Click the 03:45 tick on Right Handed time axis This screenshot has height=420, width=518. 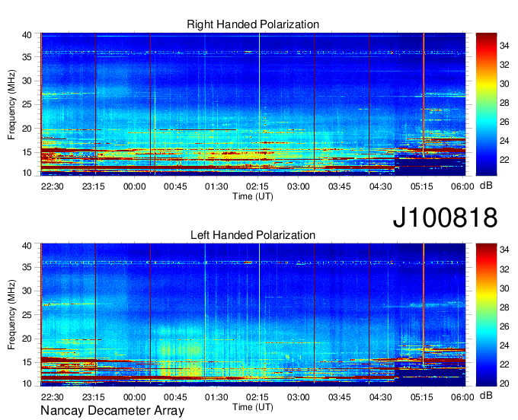[339, 186]
